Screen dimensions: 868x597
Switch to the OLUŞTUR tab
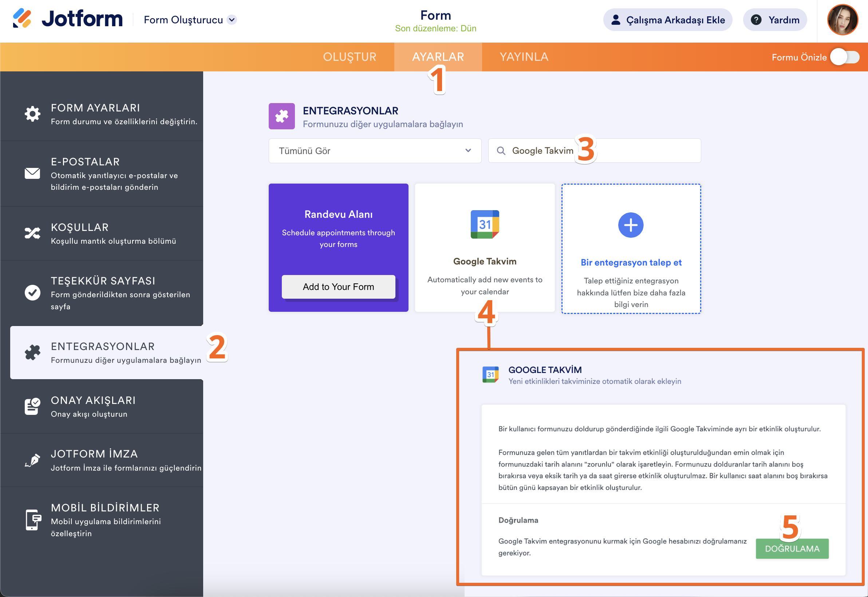click(x=350, y=57)
